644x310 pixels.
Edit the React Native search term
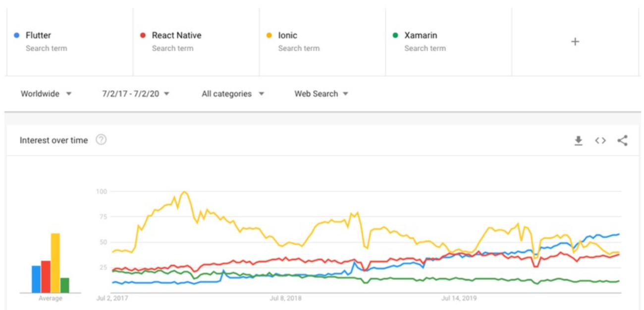point(196,42)
